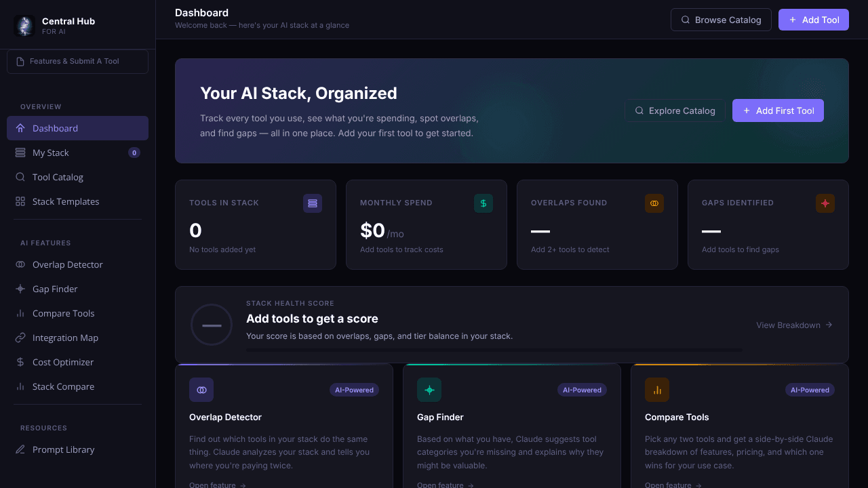
Task: Click the My Stack count badge showing 0
Action: (x=134, y=152)
